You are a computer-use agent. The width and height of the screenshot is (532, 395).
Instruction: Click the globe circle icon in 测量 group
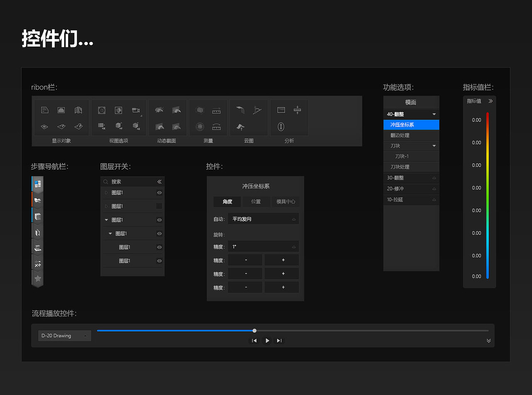pyautogui.click(x=200, y=126)
